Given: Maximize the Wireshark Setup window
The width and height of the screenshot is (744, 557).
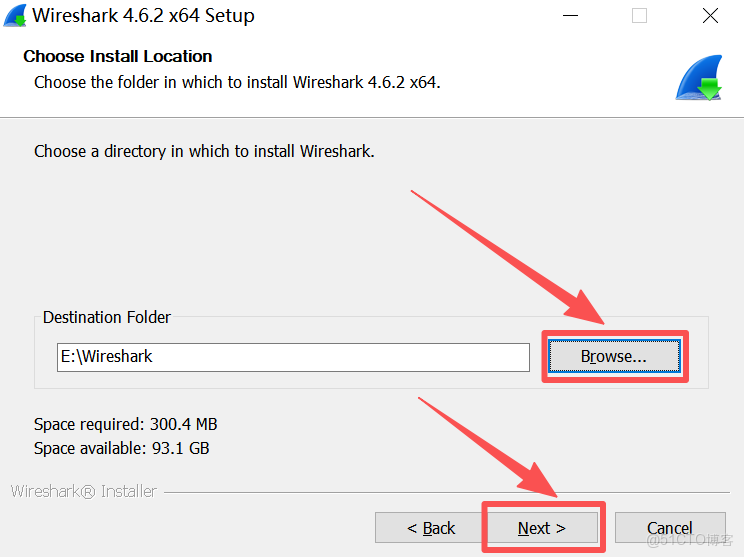Looking at the screenshot, I should [639, 16].
